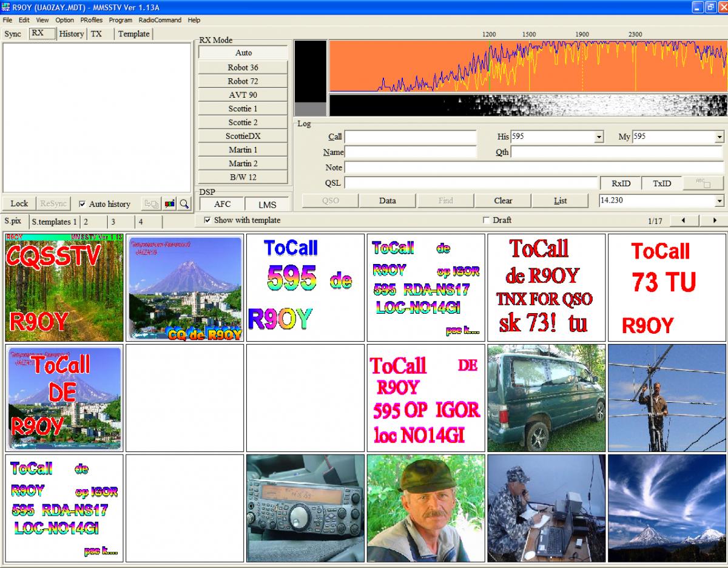Select the CQSSTV forest template thumbnail
This screenshot has width=728, height=568.
pos(64,288)
